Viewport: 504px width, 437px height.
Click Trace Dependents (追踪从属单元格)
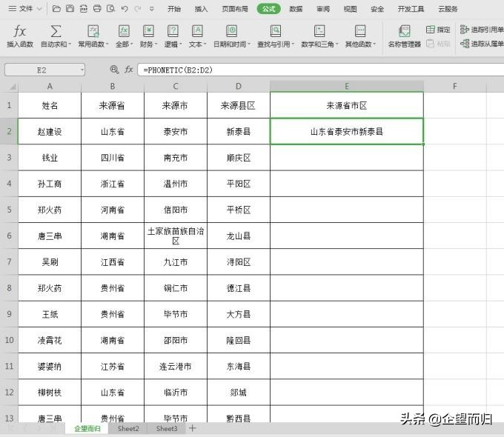pyautogui.click(x=482, y=44)
